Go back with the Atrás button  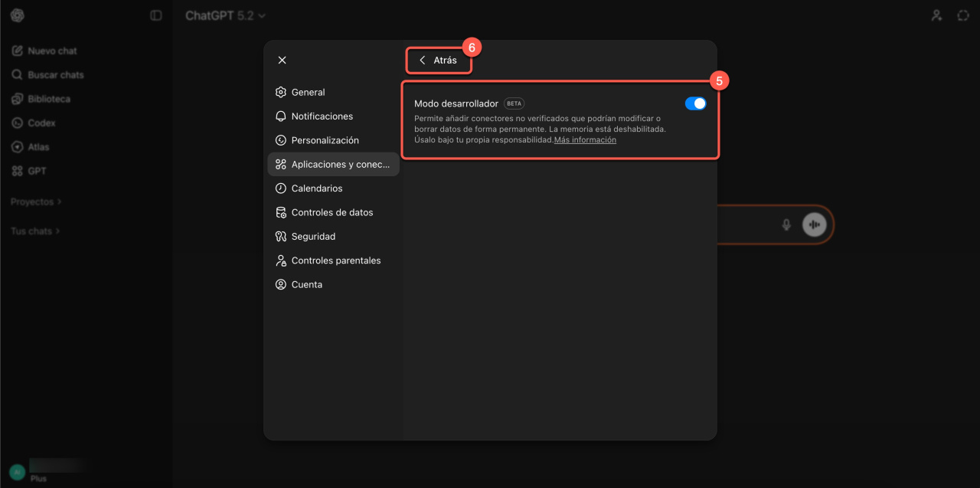point(438,61)
